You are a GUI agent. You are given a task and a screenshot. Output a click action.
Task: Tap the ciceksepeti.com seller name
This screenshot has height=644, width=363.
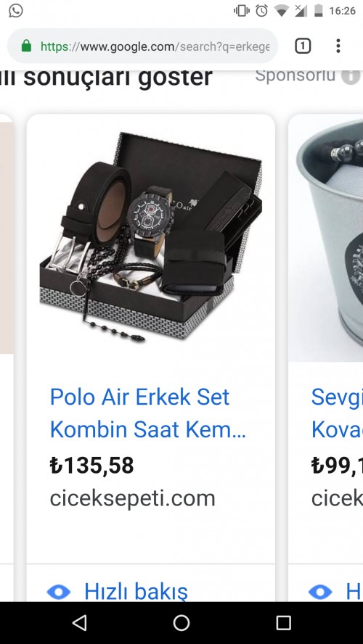point(132,498)
